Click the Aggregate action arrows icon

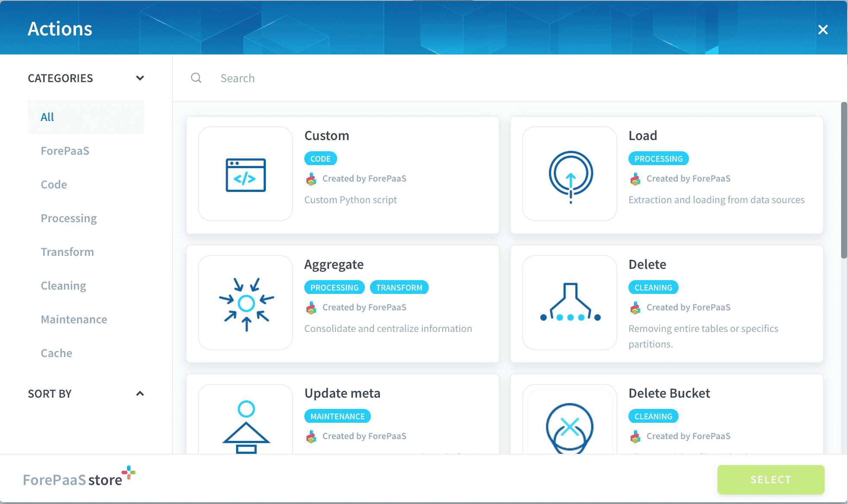click(246, 304)
